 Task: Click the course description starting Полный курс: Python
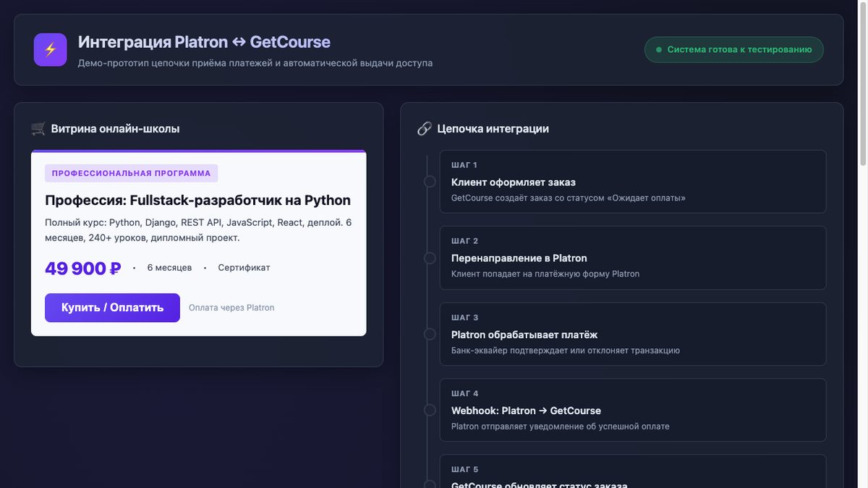point(198,230)
